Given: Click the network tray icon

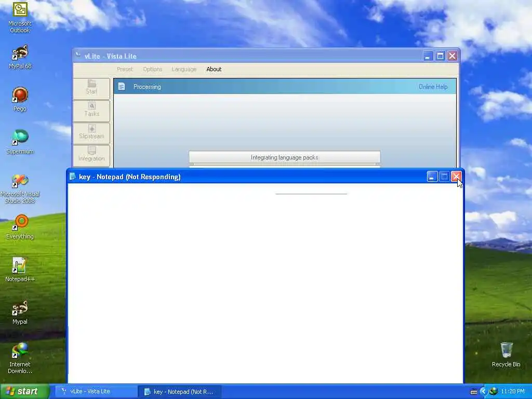Looking at the screenshot, I should (x=494, y=392).
